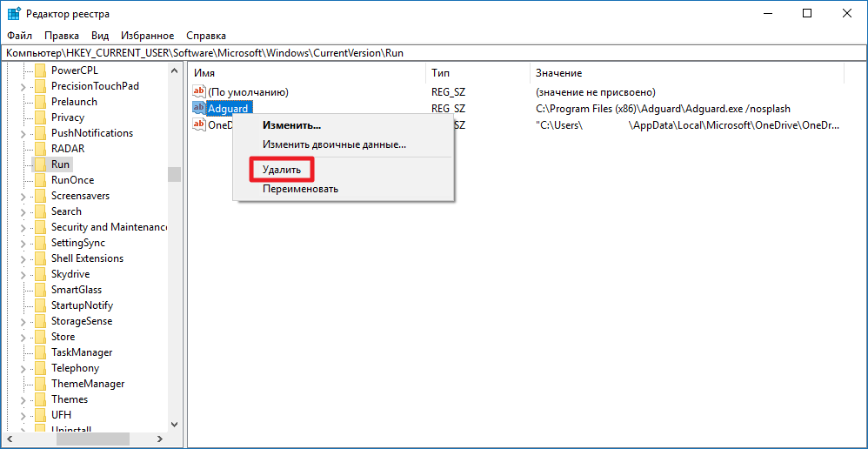
Task: Click Изменить... in the context menu
Action: [291, 126]
